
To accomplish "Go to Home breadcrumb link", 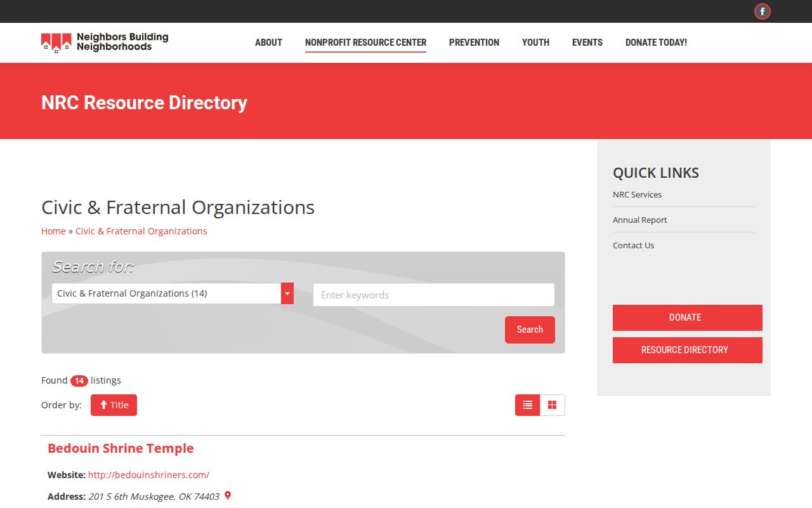I will pyautogui.click(x=53, y=231).
